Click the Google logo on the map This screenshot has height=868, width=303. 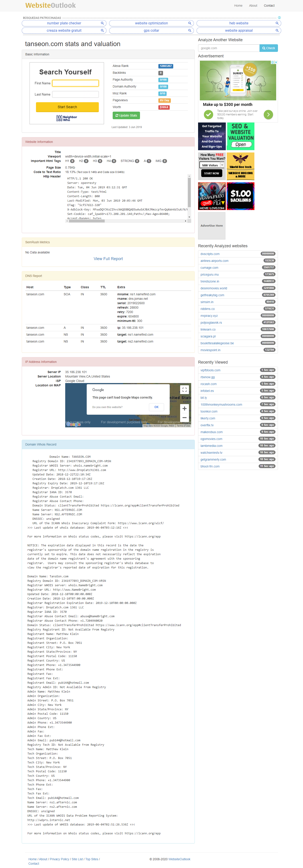74,424
